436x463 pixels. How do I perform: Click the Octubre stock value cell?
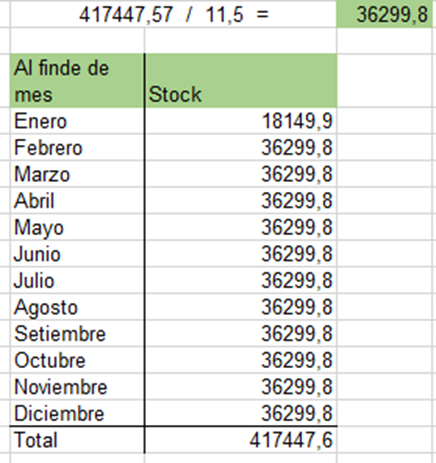click(241, 360)
